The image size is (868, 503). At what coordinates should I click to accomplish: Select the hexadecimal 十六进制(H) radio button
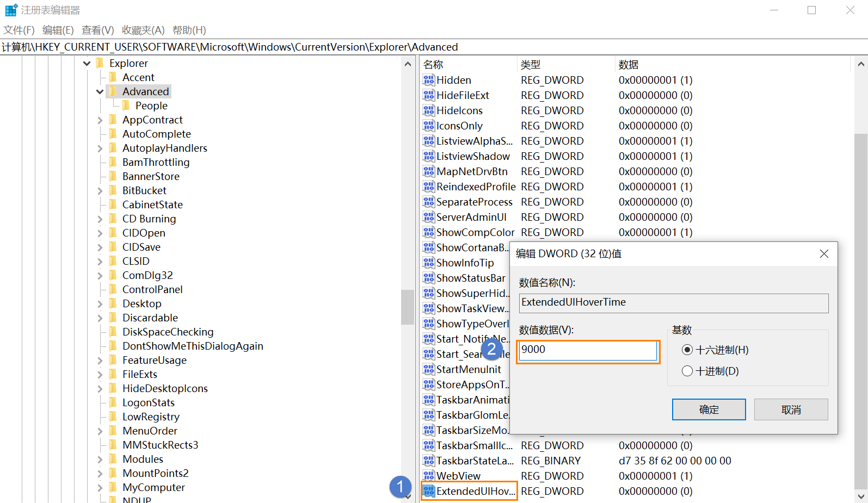click(x=687, y=350)
